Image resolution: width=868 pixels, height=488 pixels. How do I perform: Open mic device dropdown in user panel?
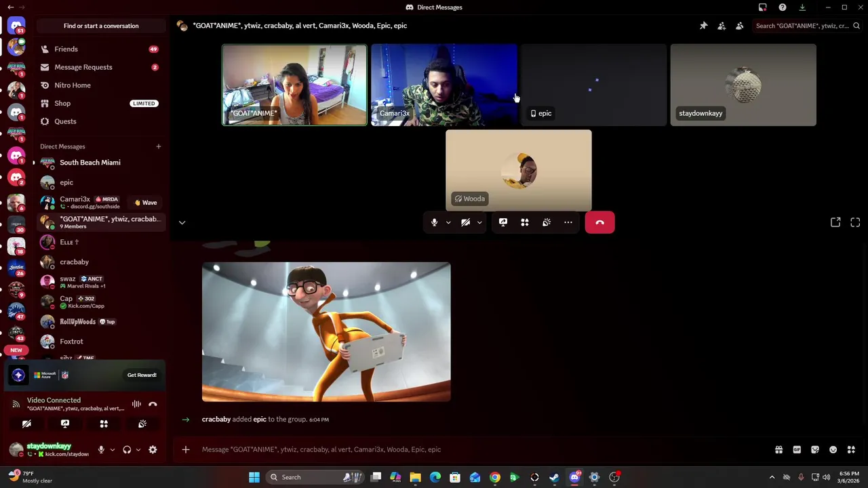click(112, 449)
